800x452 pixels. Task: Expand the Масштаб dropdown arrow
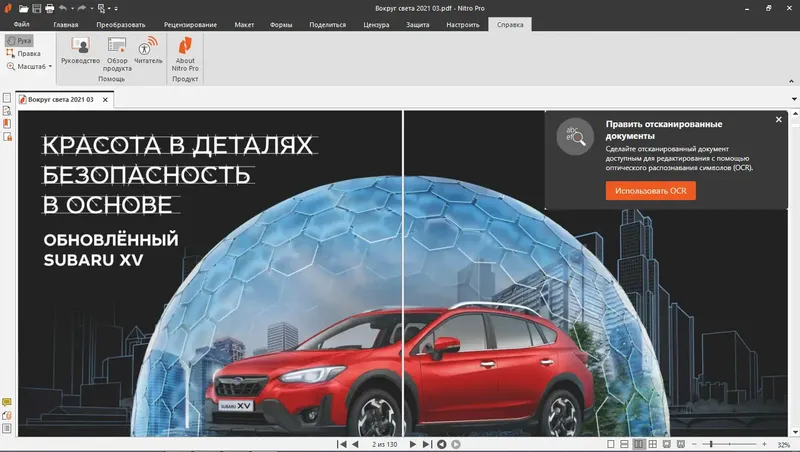pos(51,66)
